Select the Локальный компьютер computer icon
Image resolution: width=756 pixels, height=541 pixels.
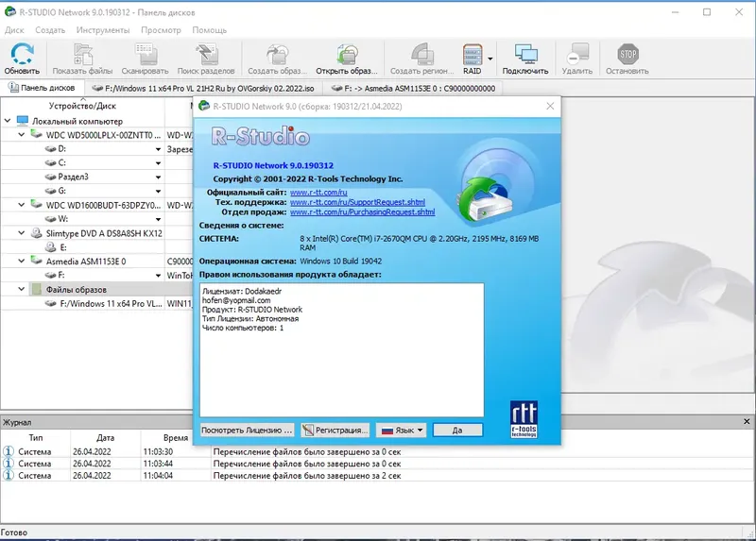(23, 121)
